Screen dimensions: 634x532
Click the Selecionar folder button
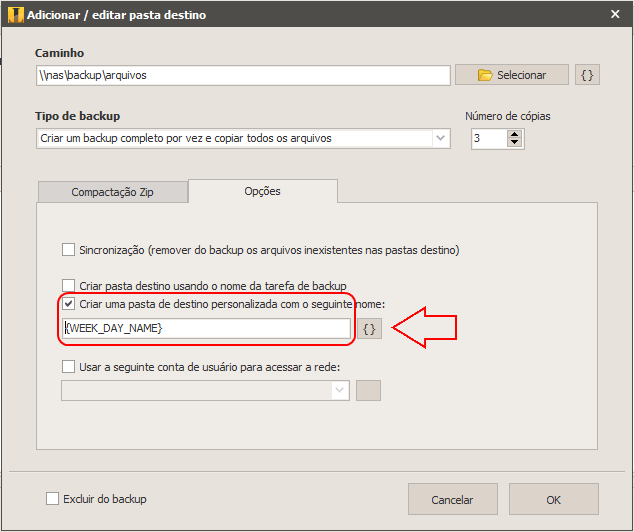[x=512, y=75]
